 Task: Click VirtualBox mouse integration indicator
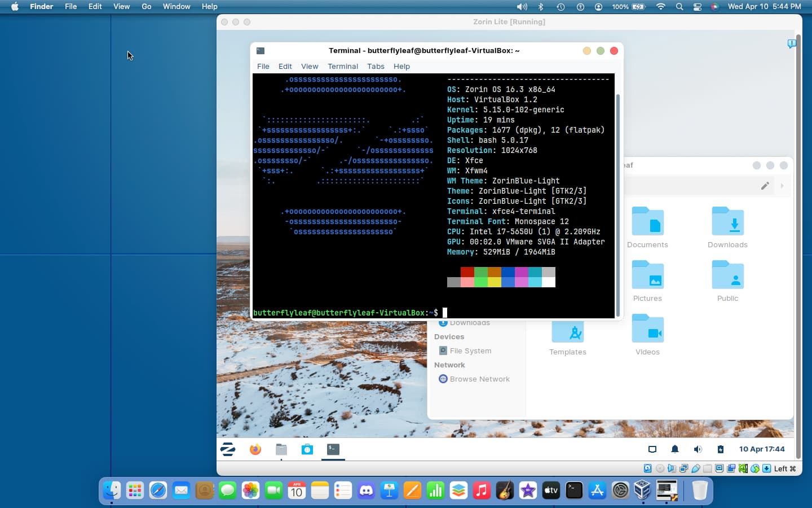tap(754, 468)
